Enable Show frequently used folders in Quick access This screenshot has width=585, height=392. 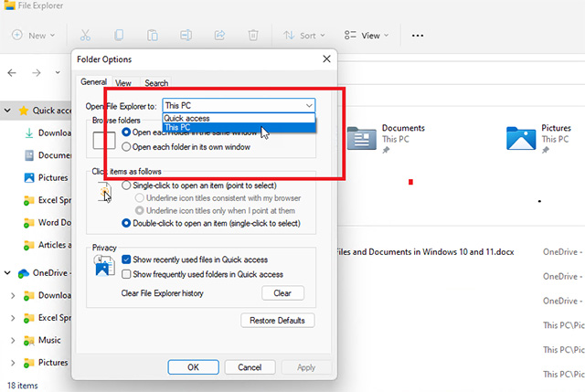(x=127, y=274)
